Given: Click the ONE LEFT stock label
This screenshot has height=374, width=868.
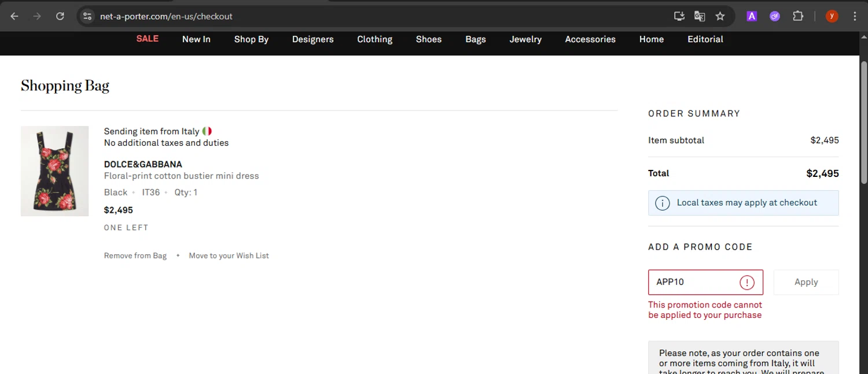Looking at the screenshot, I should pos(126,228).
